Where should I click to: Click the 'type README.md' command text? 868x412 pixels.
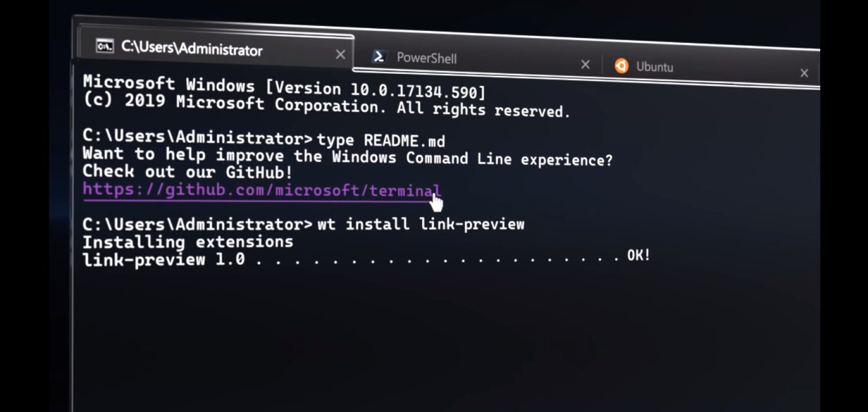click(381, 140)
